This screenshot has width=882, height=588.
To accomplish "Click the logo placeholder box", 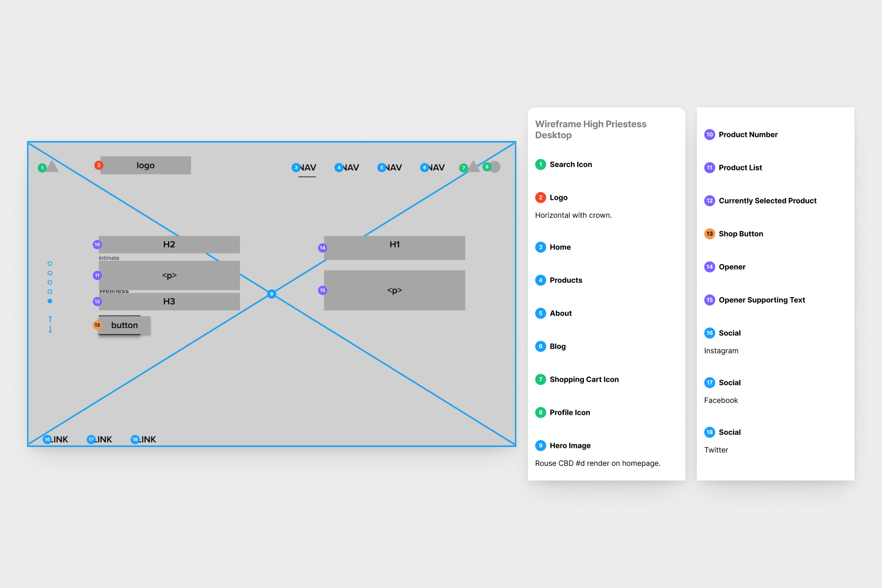I will click(146, 165).
